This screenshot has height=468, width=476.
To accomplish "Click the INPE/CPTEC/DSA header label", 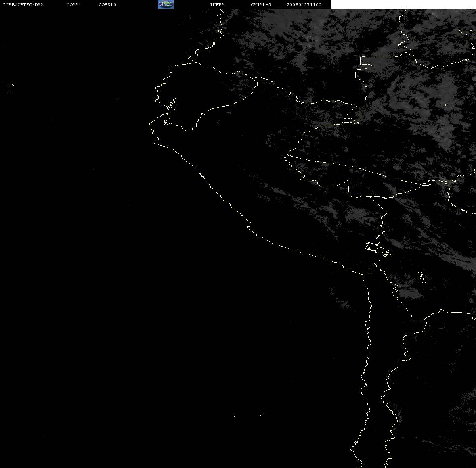I will pyautogui.click(x=23, y=4).
